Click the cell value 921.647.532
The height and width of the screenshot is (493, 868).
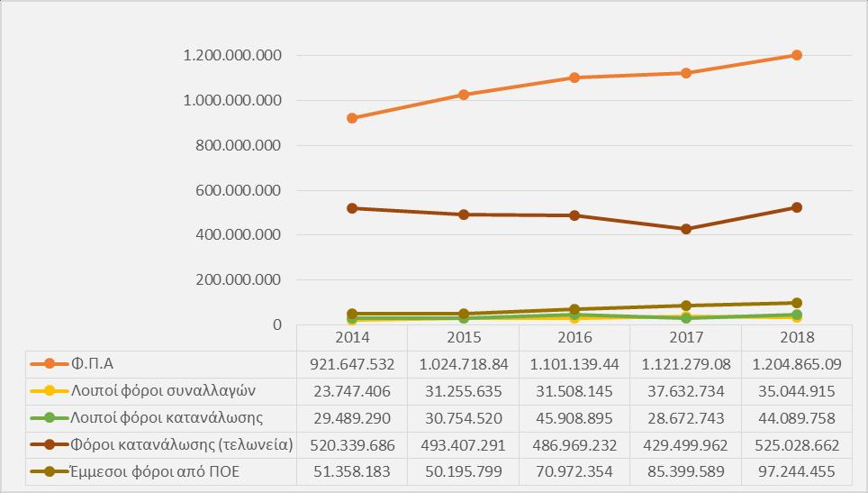pos(352,364)
